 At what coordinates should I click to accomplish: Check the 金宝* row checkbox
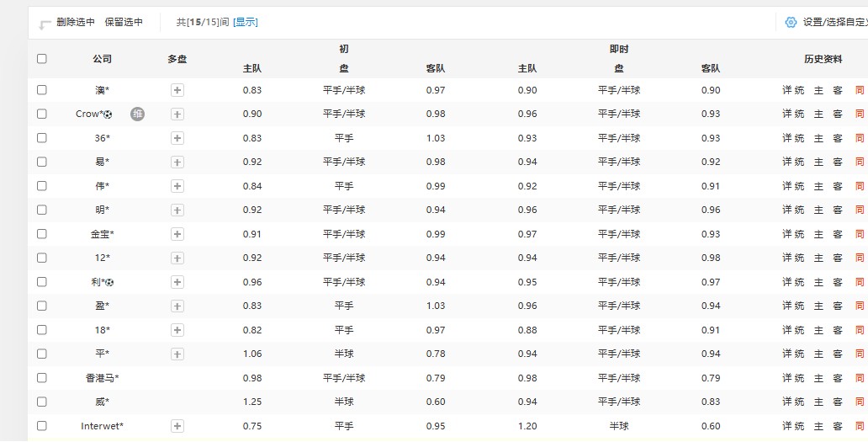tap(41, 234)
